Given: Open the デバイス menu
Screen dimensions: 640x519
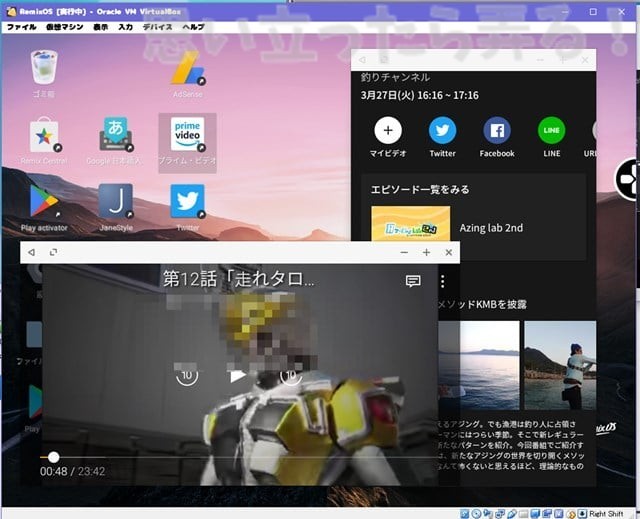Looking at the screenshot, I should [158, 27].
